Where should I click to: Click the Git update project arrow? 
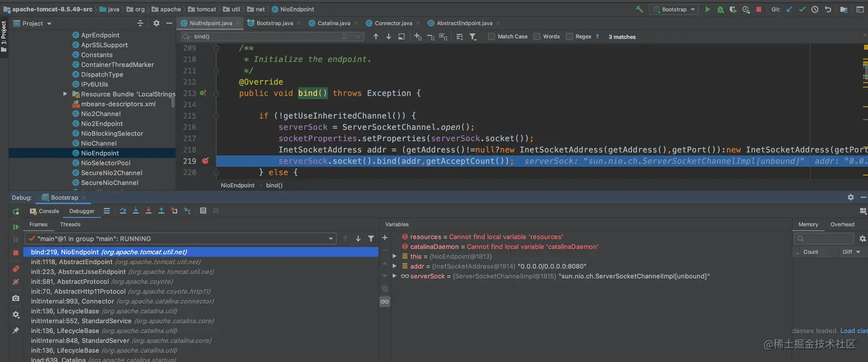(x=789, y=9)
